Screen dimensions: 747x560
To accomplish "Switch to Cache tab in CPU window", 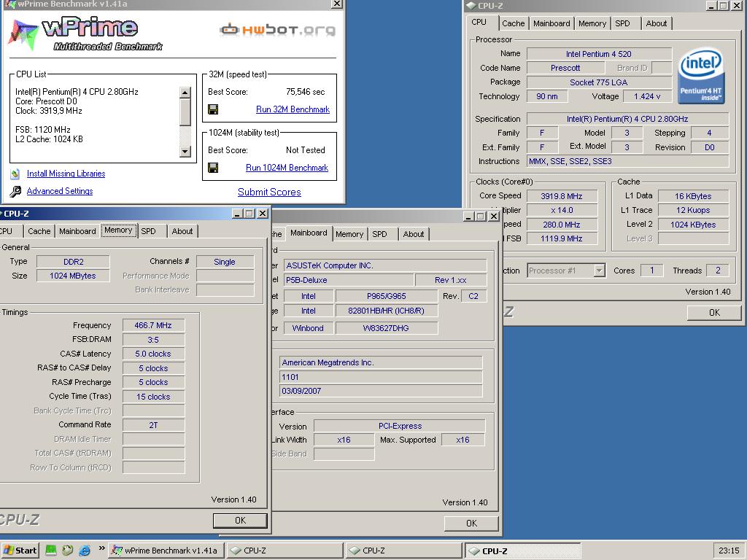I will tap(513, 23).
